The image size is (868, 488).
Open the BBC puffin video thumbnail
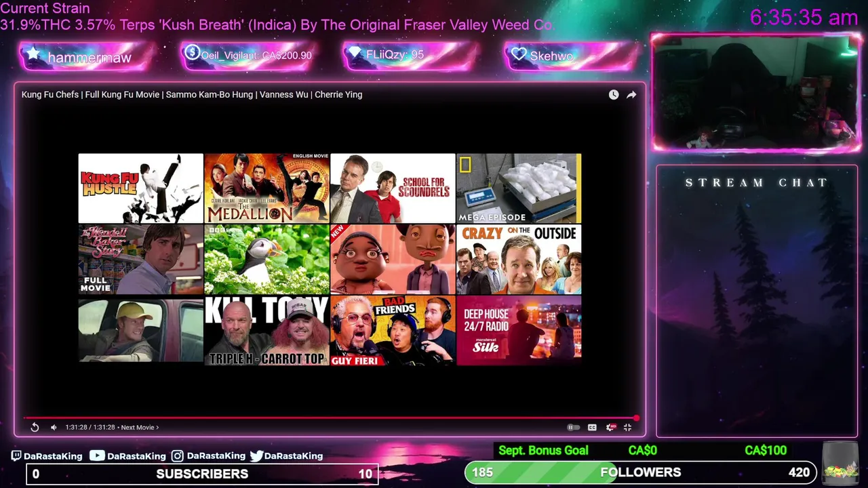[x=267, y=260]
